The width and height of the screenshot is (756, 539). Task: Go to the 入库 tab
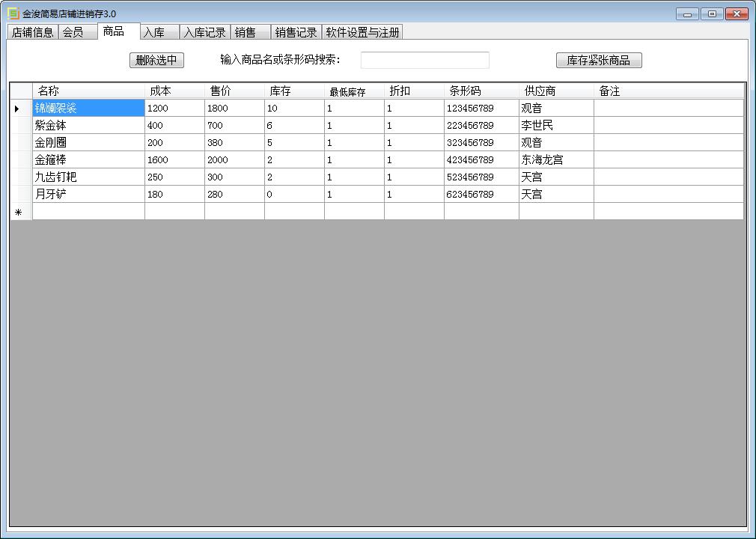(159, 32)
